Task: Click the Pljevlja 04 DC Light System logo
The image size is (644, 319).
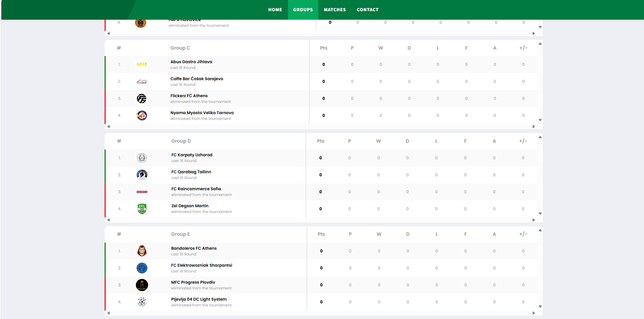Action: pyautogui.click(x=142, y=302)
